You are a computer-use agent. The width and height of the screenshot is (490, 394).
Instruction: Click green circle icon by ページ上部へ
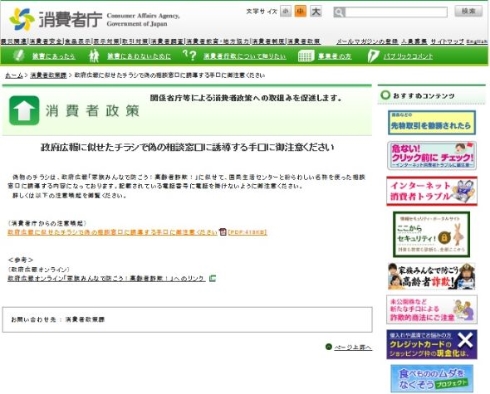click(329, 347)
